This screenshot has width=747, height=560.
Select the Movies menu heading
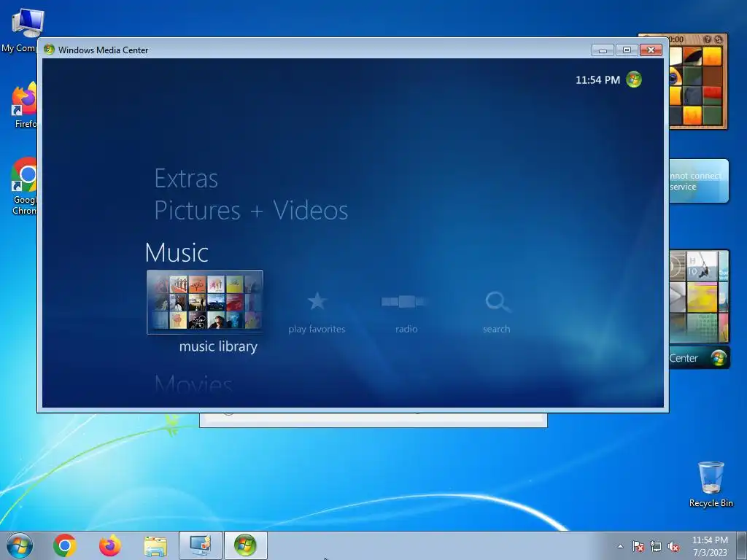pos(193,384)
